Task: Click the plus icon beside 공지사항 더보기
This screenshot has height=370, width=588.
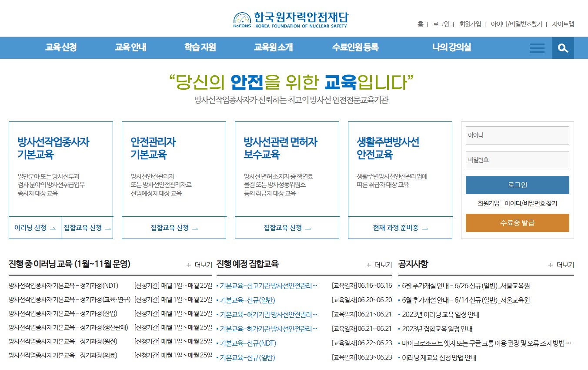Action: pyautogui.click(x=551, y=265)
